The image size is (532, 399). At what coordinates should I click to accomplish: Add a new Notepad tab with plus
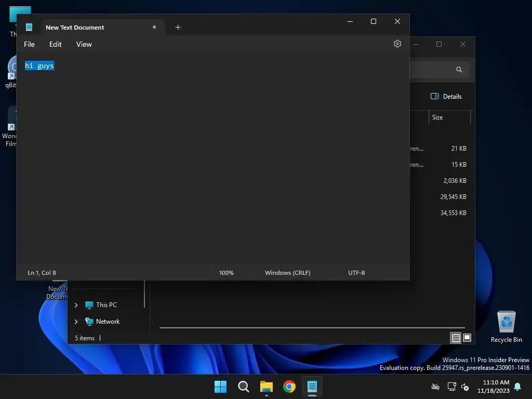click(x=178, y=28)
